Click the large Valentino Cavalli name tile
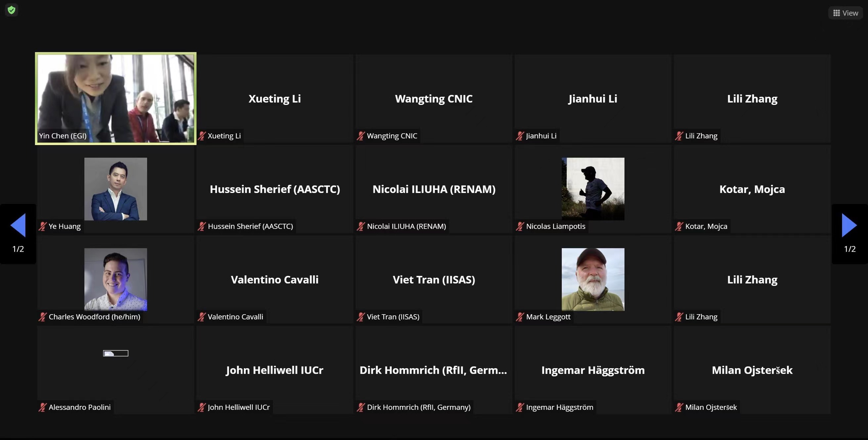 (x=275, y=279)
